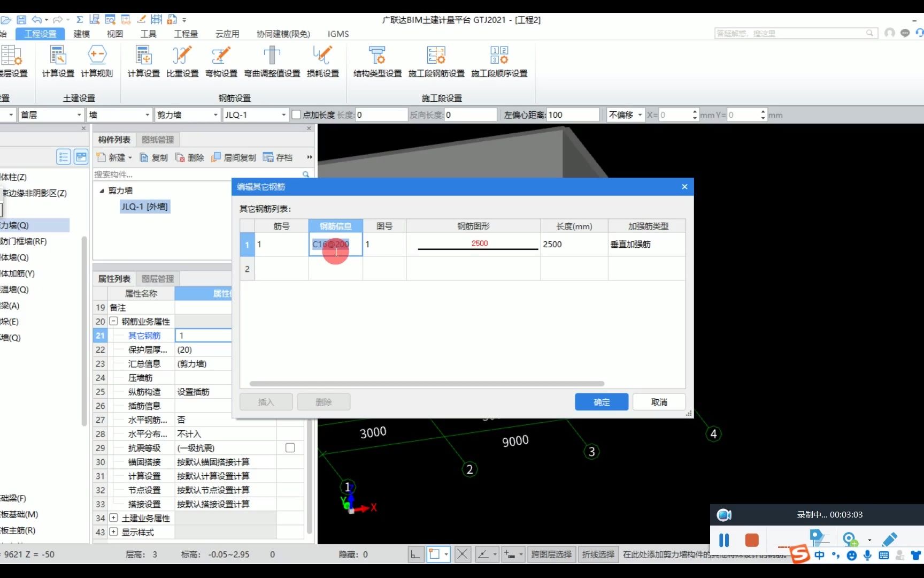Switch to the 建模 ribbon tab
The width and height of the screenshot is (924, 578).
pyautogui.click(x=81, y=33)
